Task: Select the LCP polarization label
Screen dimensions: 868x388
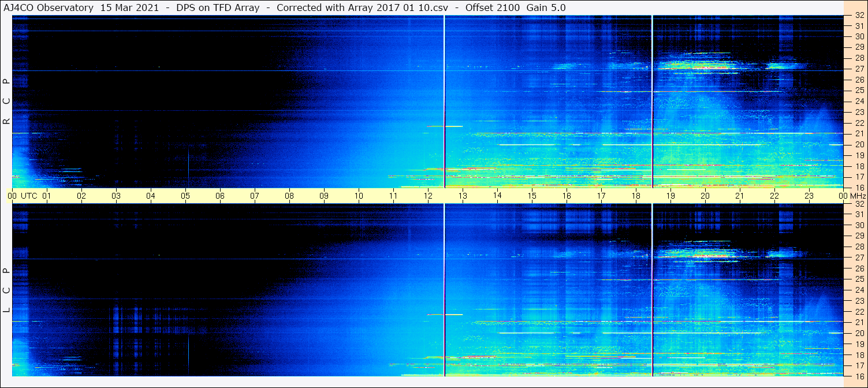Action: [x=6, y=290]
